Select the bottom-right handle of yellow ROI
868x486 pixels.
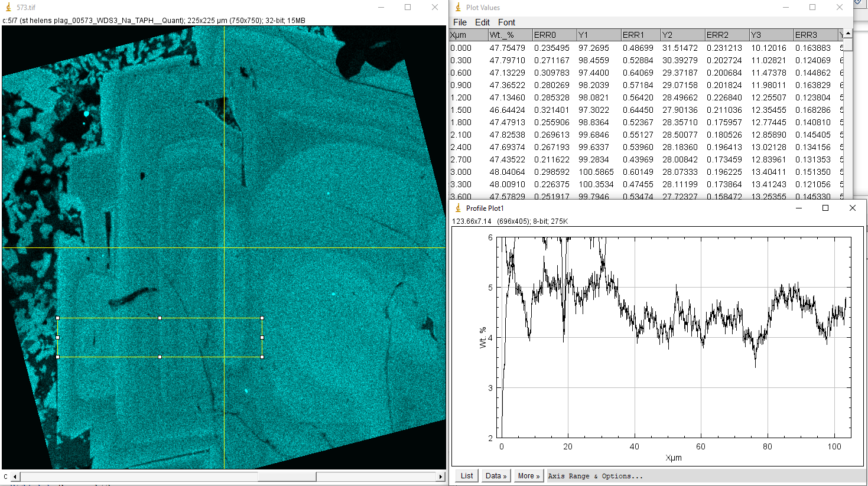[x=262, y=357]
